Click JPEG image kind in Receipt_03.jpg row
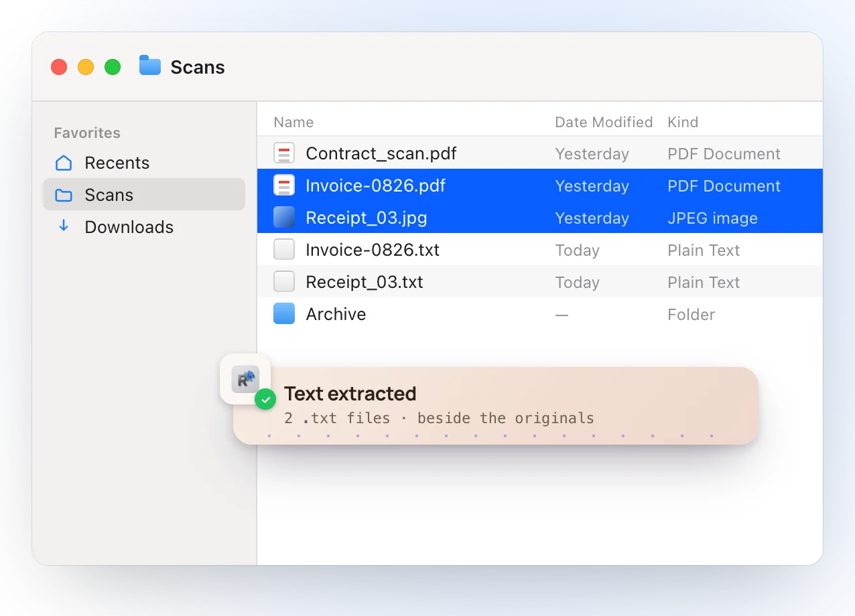855x616 pixels. pyautogui.click(x=712, y=218)
